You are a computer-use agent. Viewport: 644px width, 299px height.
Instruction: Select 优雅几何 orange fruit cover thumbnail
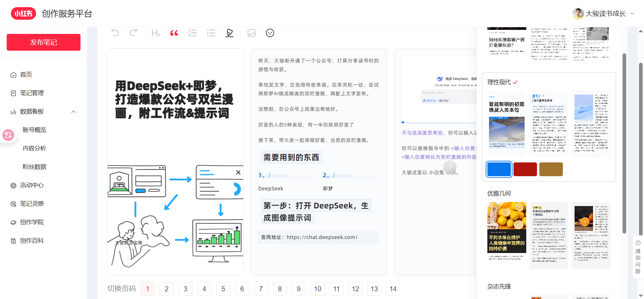(506, 235)
